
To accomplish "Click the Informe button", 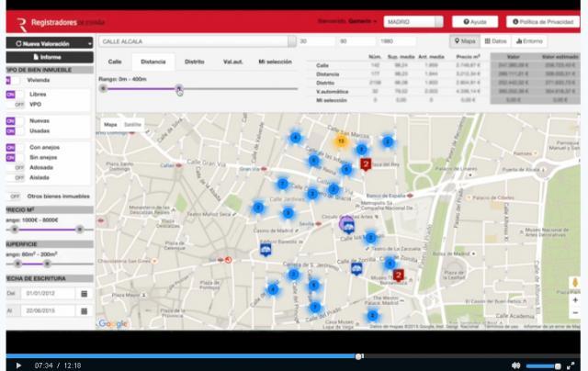I will click(x=50, y=57).
